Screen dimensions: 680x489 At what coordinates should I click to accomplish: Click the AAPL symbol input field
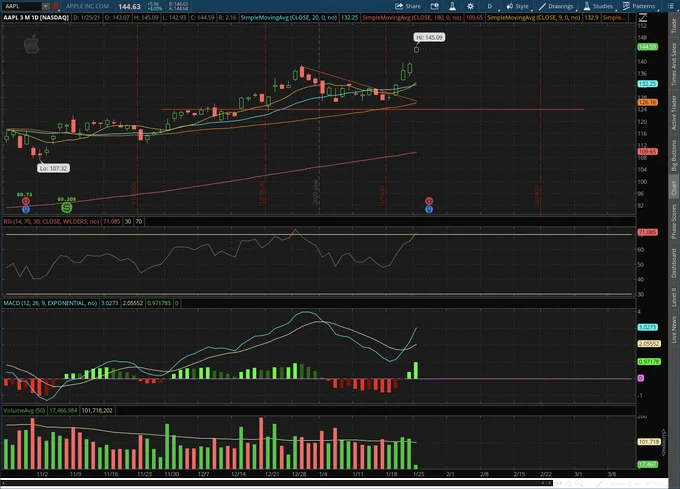click(22, 6)
